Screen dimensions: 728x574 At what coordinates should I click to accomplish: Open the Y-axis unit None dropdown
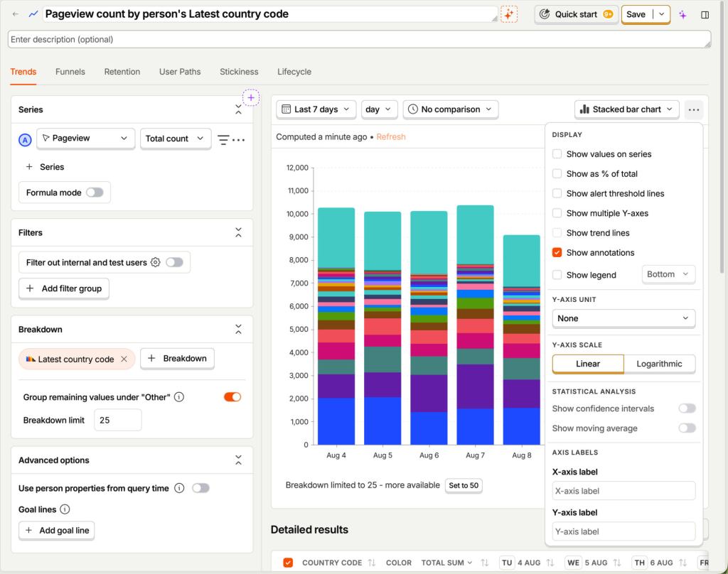[x=623, y=318]
